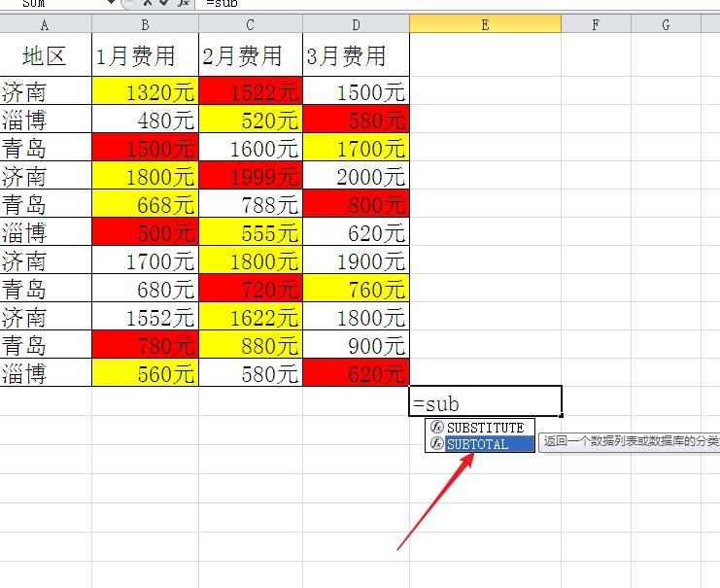Select the red 1999元 cell
720x588 pixels.
click(x=251, y=175)
